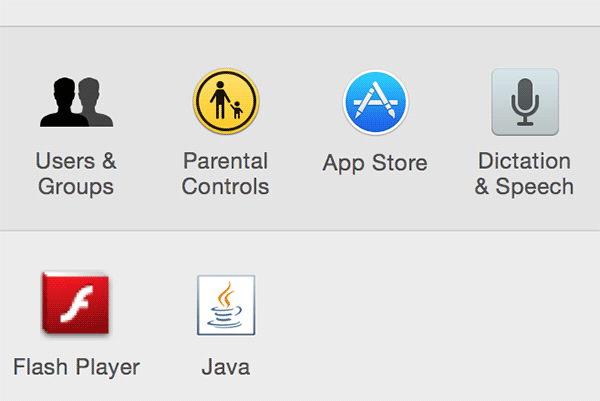Image resolution: width=600 pixels, height=401 pixels.
Task: Open the Dictation & Speech microphone icon
Action: [x=524, y=102]
